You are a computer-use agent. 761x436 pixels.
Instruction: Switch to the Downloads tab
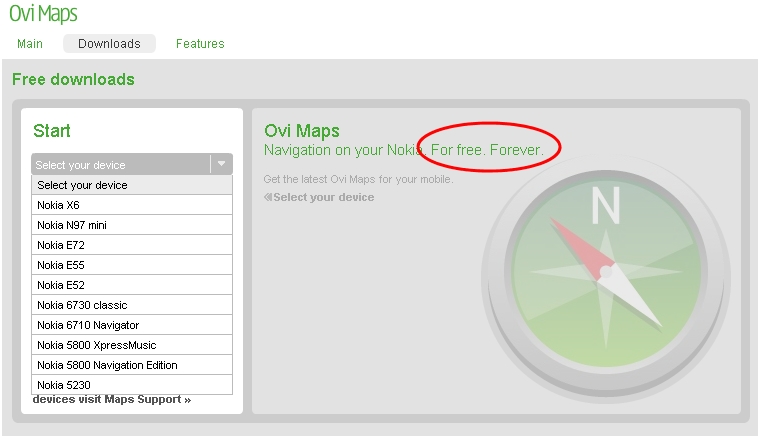(x=109, y=44)
